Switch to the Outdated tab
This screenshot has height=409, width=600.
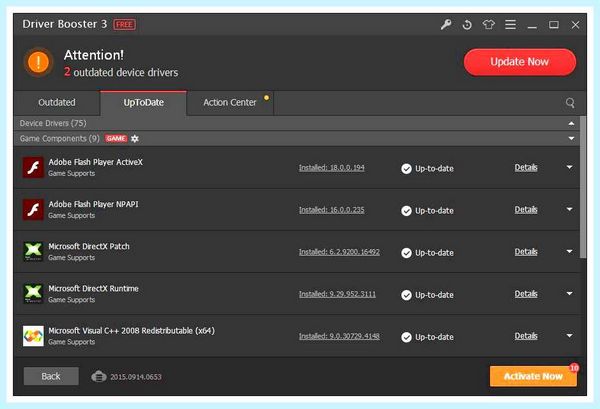pos(57,103)
